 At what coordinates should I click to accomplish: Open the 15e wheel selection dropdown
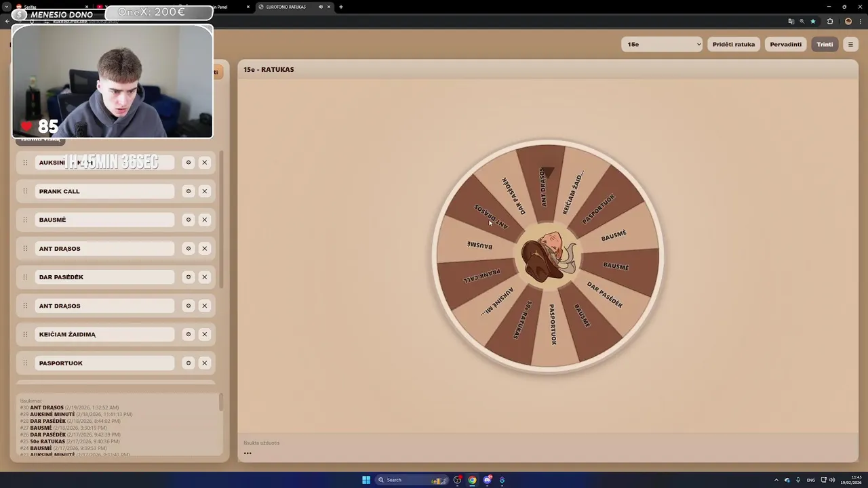pos(662,44)
